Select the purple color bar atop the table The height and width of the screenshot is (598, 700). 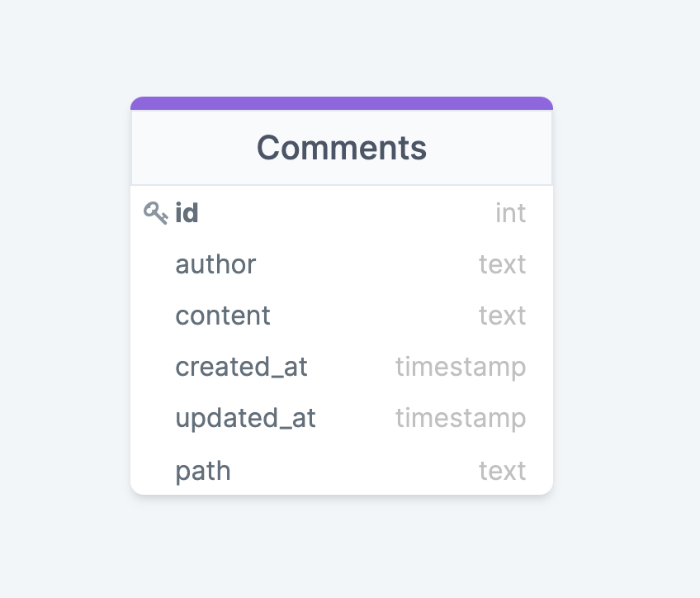(x=341, y=103)
